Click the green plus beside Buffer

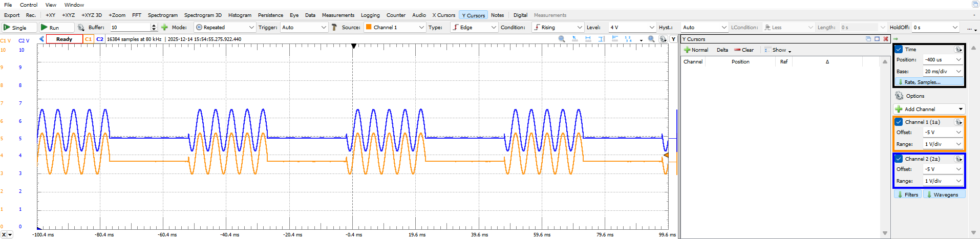[x=164, y=28]
